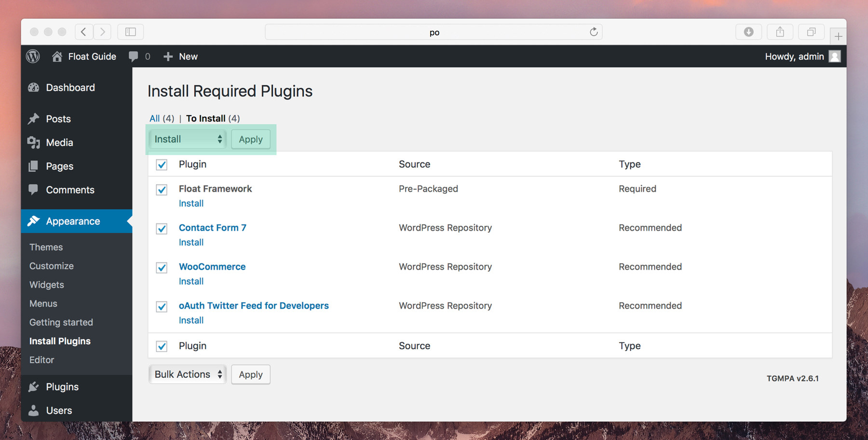Click the admin avatar in the admin bar
The height and width of the screenshot is (440, 868).
[835, 56]
